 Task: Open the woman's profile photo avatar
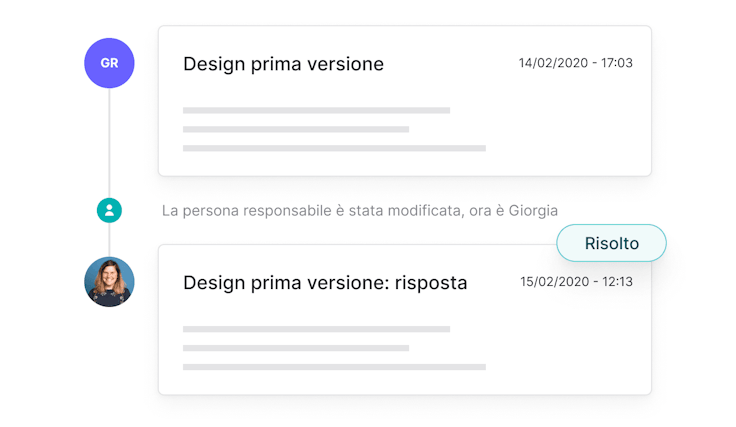pyautogui.click(x=109, y=282)
